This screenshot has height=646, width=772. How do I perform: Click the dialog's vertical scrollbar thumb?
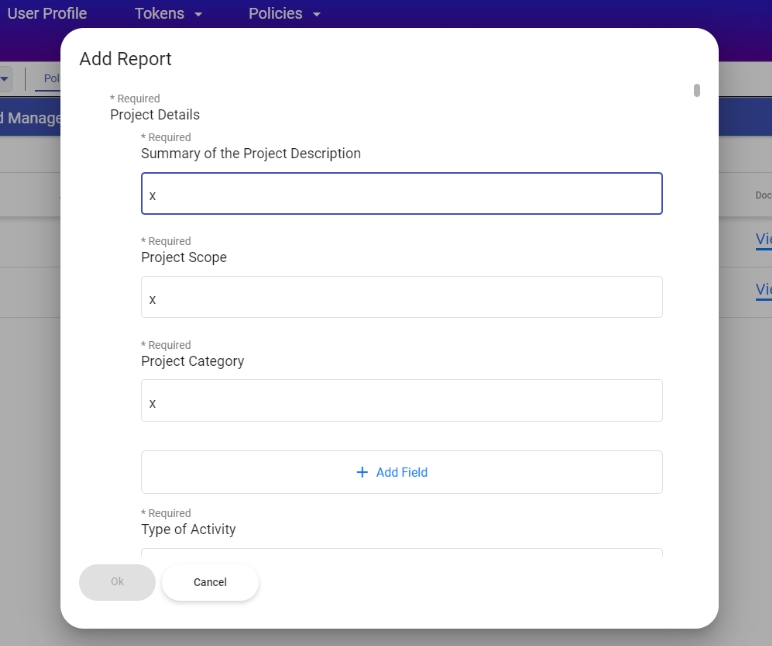click(x=697, y=90)
